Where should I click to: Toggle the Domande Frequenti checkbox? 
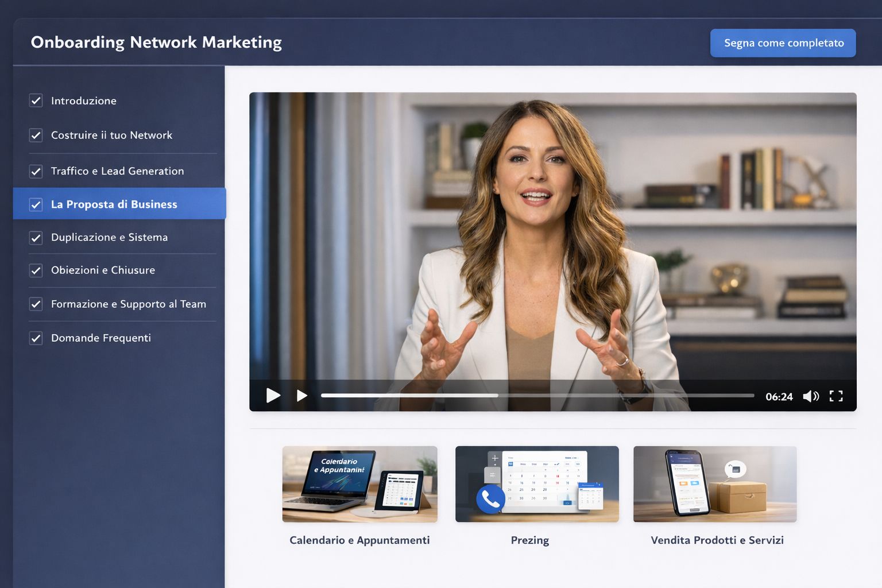(36, 338)
